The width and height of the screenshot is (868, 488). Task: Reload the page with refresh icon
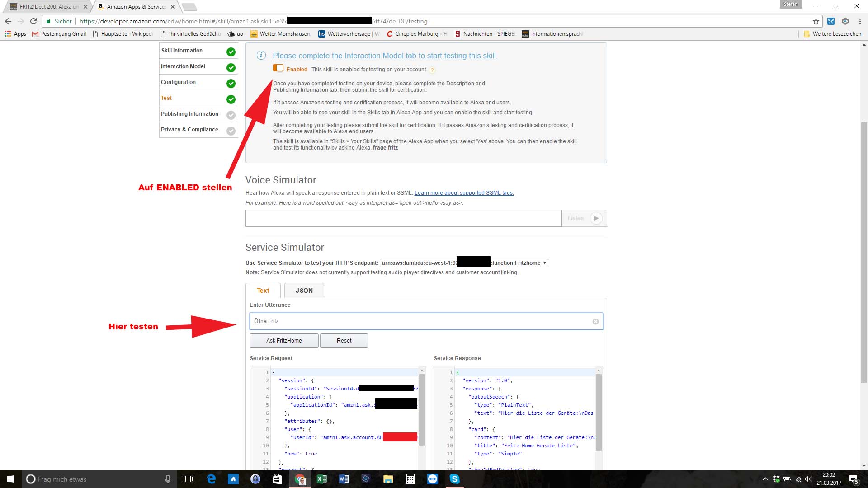tap(33, 21)
